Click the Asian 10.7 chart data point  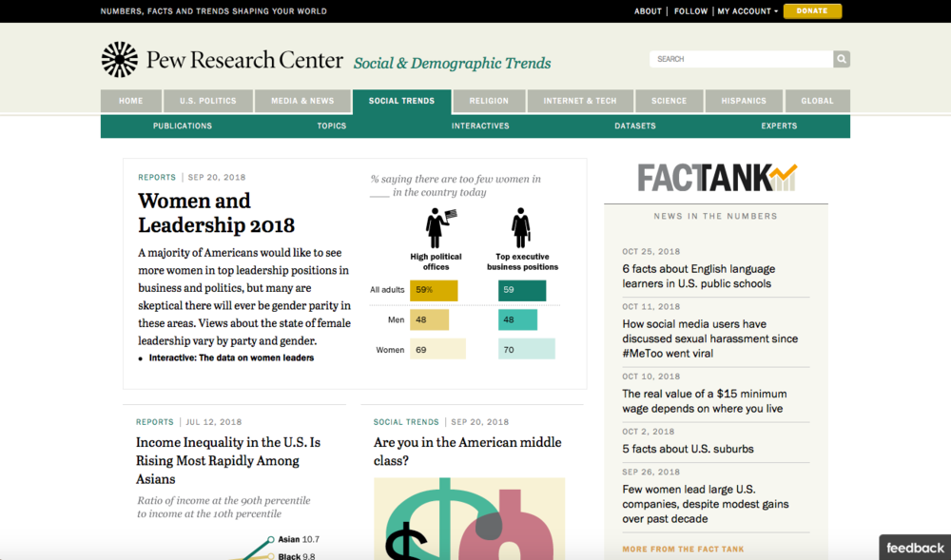coord(270,539)
